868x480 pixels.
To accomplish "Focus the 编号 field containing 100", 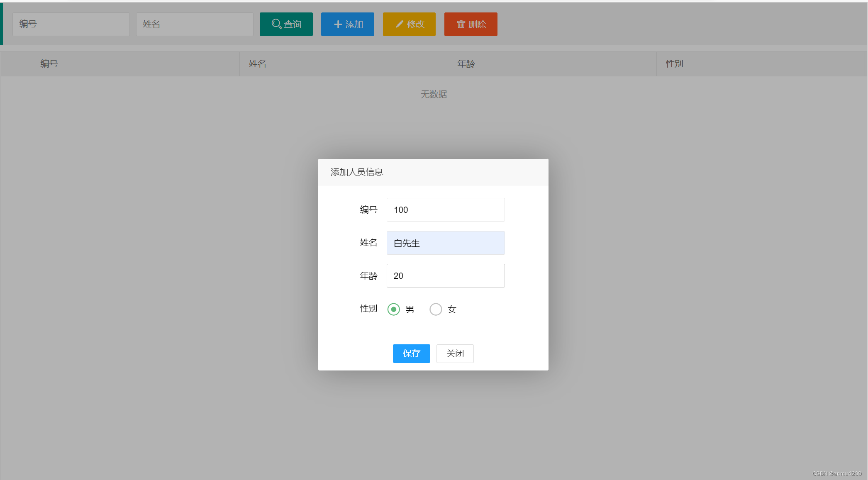I will click(x=446, y=210).
